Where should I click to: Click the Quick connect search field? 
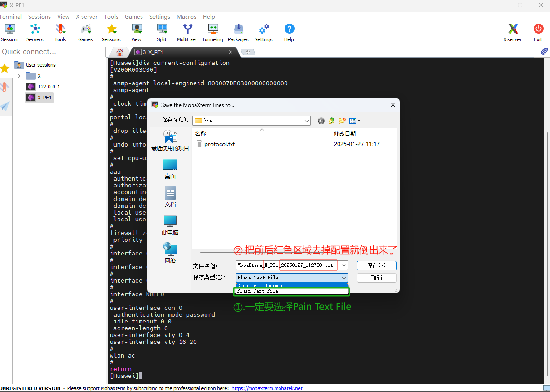click(53, 52)
